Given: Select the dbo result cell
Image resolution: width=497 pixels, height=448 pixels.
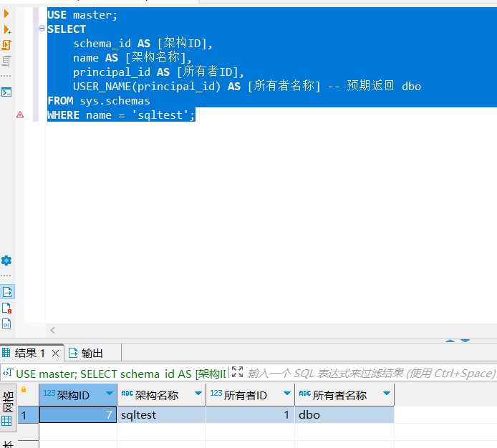Looking at the screenshot, I should 344,415.
